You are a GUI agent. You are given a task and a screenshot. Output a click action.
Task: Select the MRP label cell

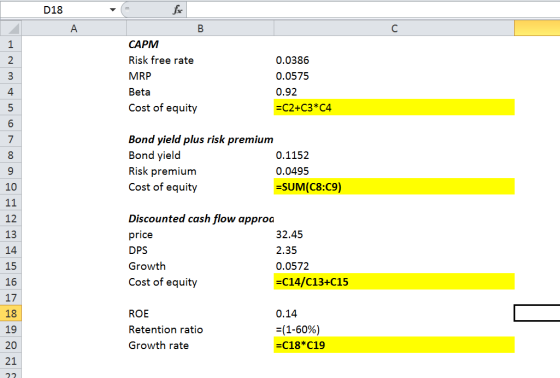click(200, 76)
